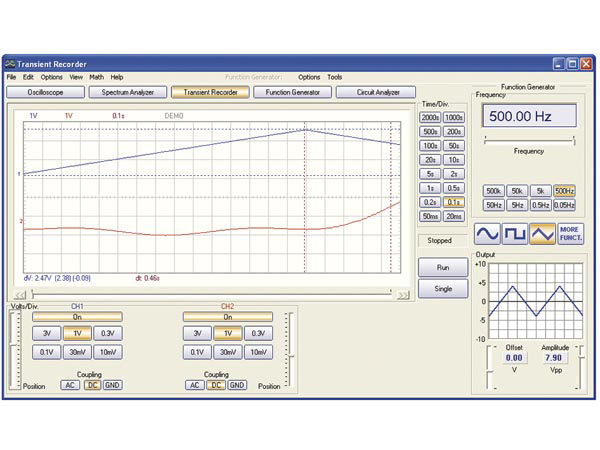Image resolution: width=600 pixels, height=450 pixels.
Task: Switch to Function Generator mode
Action: (293, 92)
